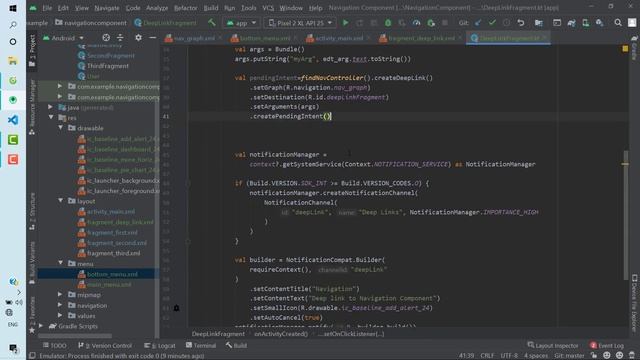Open File Explorer from the taskbar
The height and width of the screenshot is (360, 640).
tap(13, 61)
